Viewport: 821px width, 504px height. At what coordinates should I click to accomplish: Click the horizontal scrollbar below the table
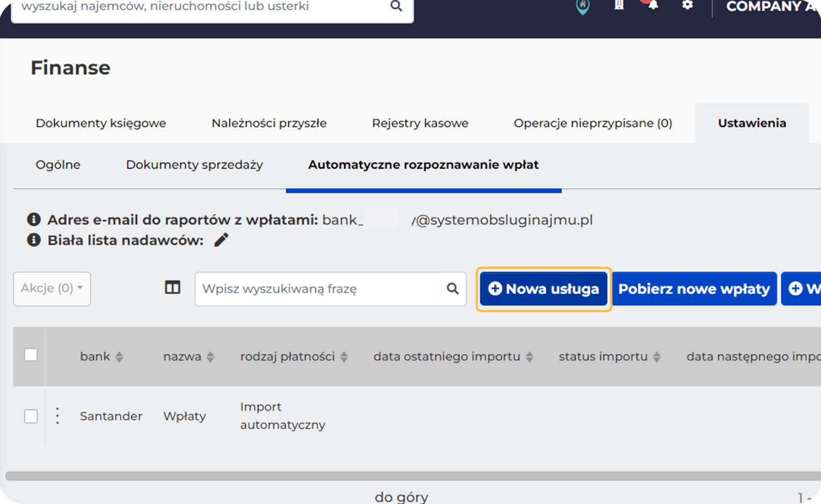413,476
